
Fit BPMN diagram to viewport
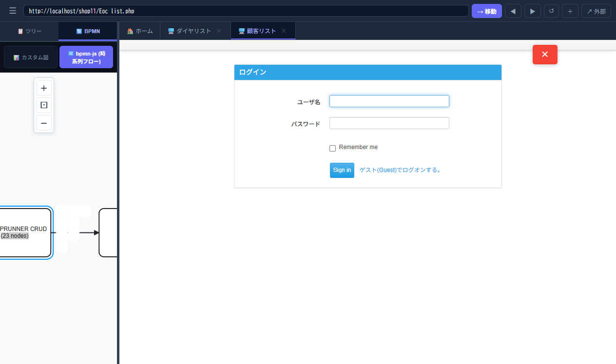(44, 105)
